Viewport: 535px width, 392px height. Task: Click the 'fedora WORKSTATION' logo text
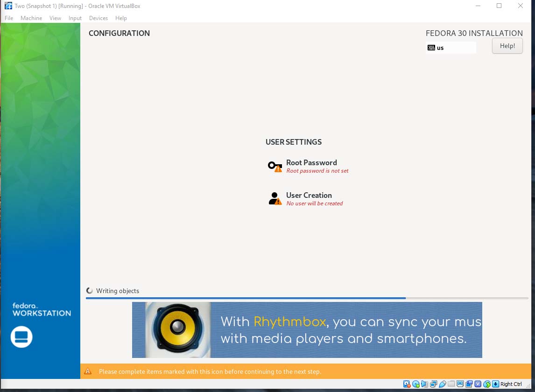[42, 310]
